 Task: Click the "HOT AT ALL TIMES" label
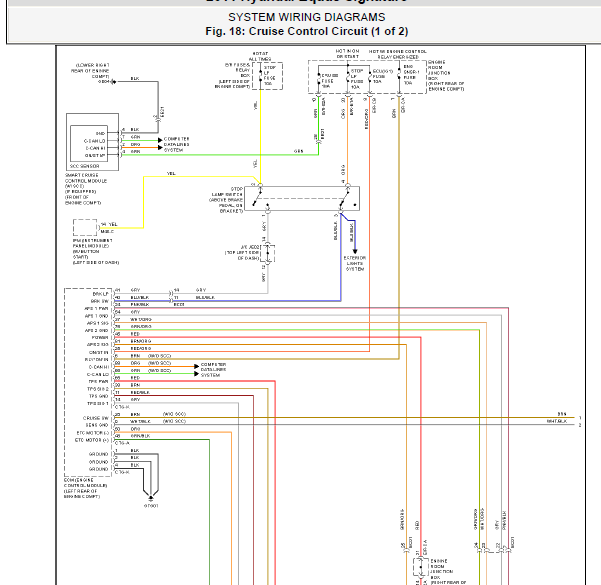coord(260,56)
